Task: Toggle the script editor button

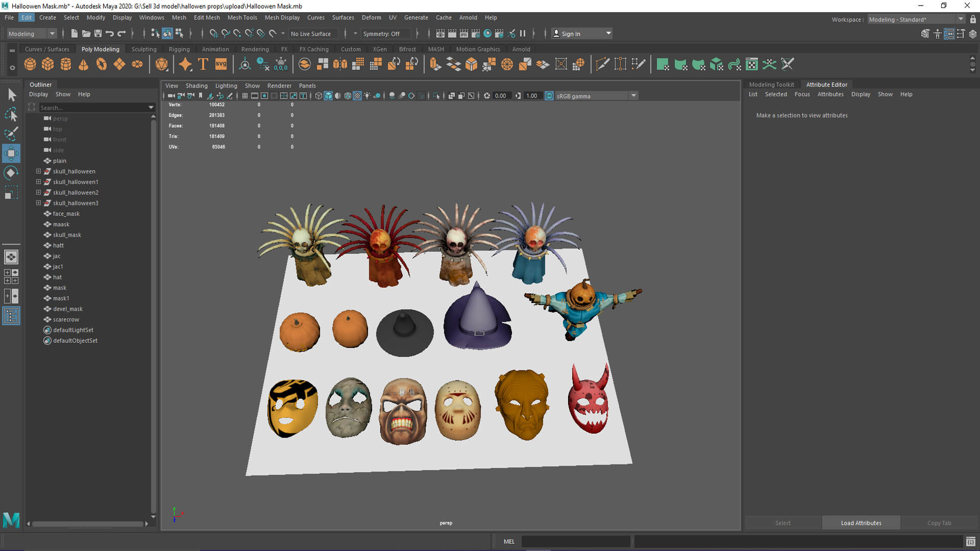Action: tap(971, 542)
